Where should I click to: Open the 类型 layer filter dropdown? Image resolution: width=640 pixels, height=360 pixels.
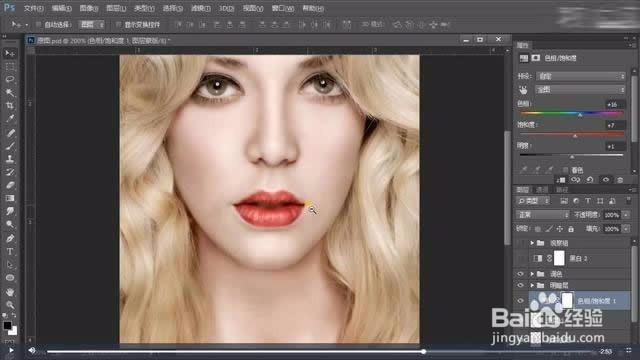coord(533,201)
